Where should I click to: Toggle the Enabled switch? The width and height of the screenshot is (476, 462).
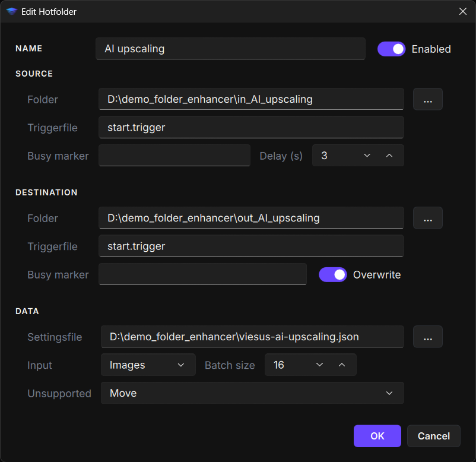(x=391, y=49)
